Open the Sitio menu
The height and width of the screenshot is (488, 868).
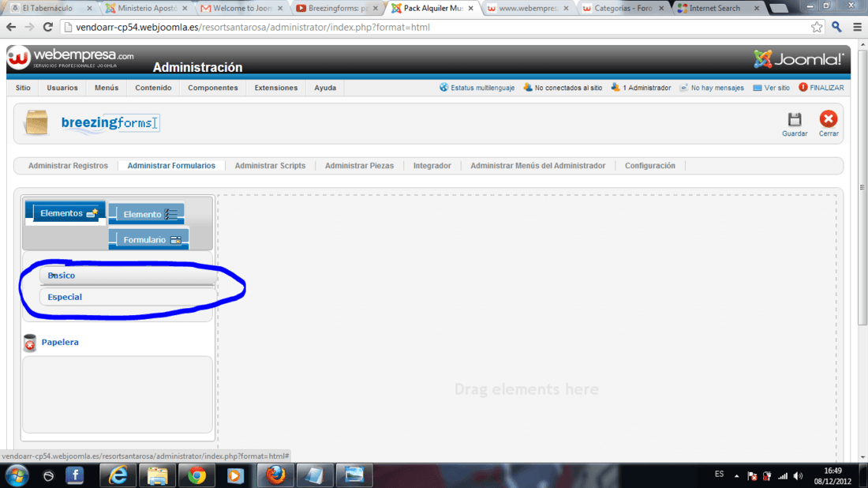(23, 88)
